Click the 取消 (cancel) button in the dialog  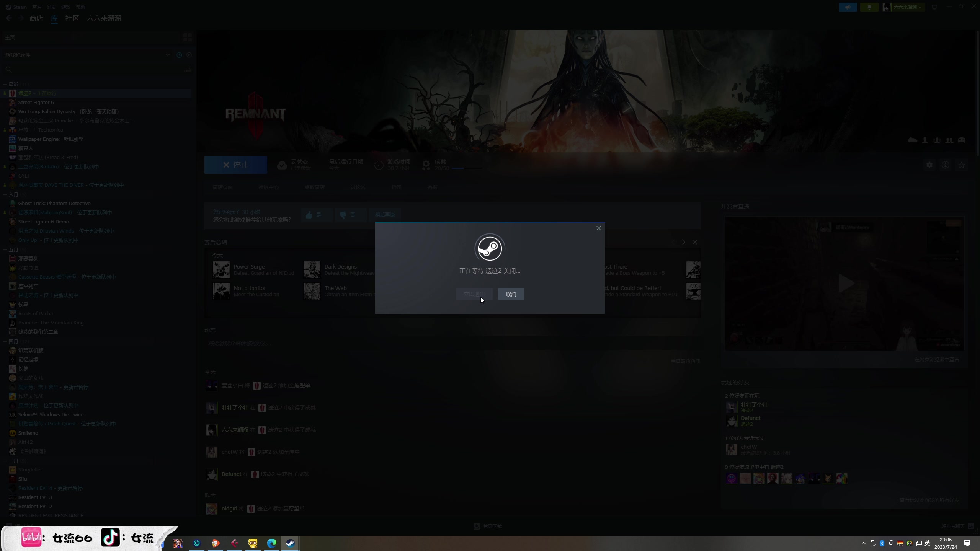(x=511, y=294)
